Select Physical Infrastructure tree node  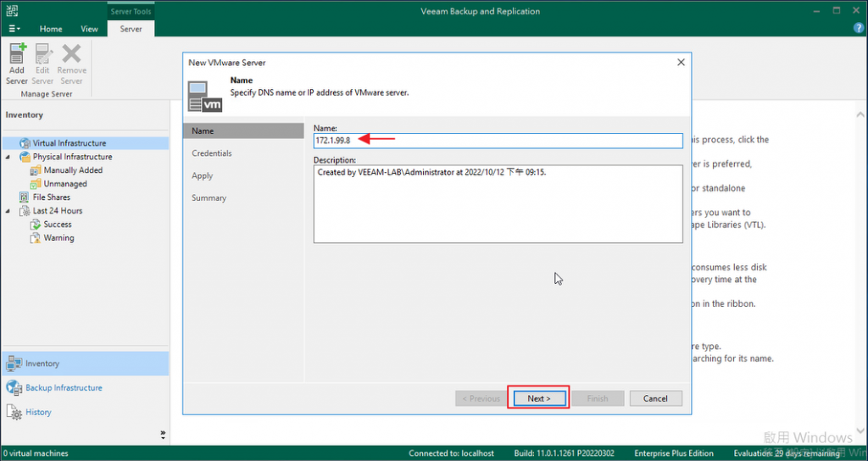(x=72, y=157)
